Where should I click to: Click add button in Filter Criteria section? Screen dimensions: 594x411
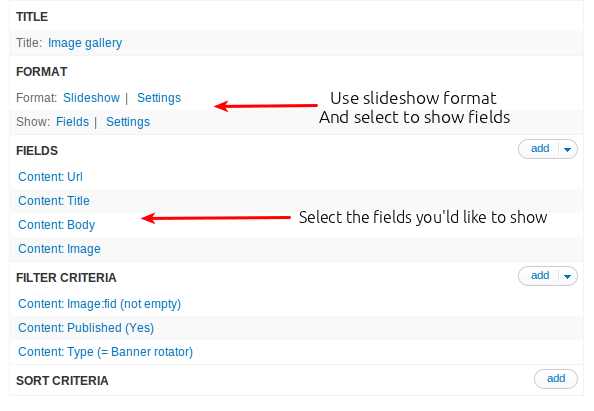539,275
